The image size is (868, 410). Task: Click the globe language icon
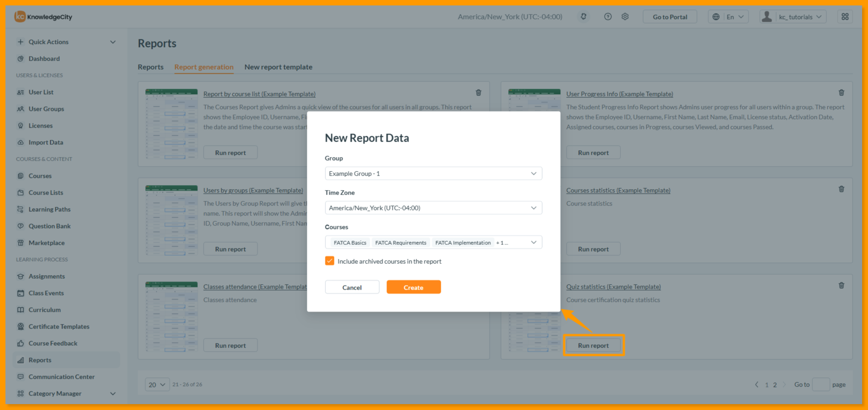coord(716,17)
